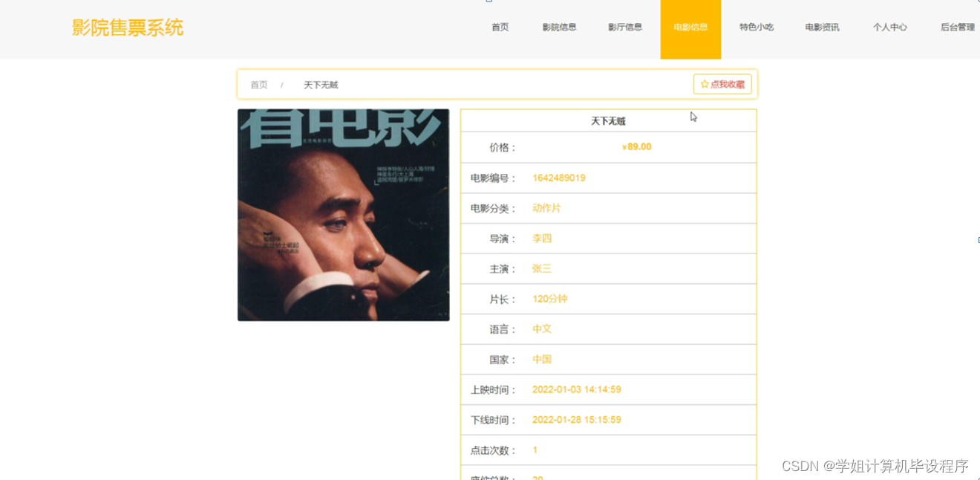Viewport: 980px width, 480px height.
Task: Click the language value 中文
Action: 542,329
